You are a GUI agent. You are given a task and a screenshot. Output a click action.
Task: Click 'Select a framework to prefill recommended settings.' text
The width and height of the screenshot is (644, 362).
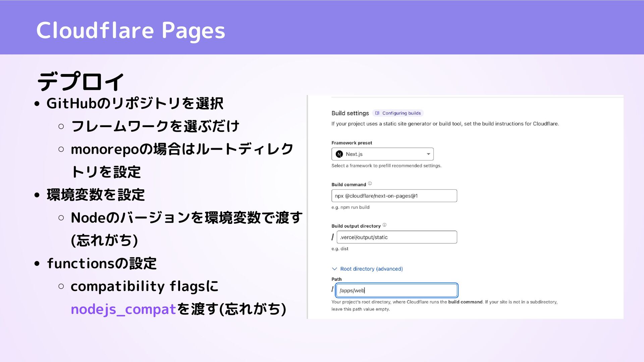(x=386, y=166)
